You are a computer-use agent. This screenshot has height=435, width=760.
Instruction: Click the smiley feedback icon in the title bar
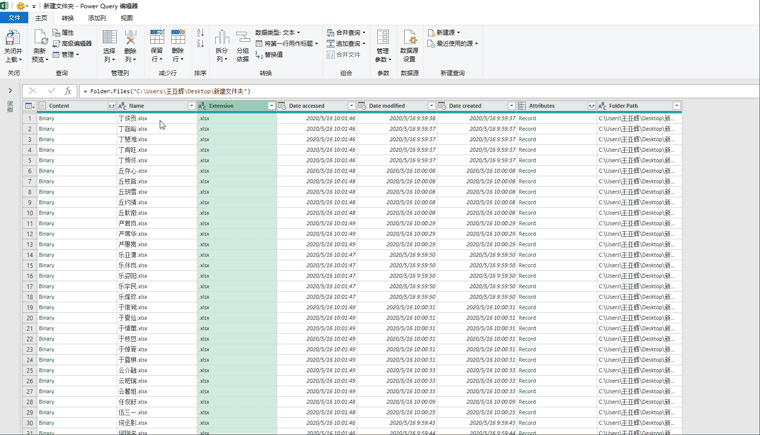pyautogui.click(x=20, y=6)
